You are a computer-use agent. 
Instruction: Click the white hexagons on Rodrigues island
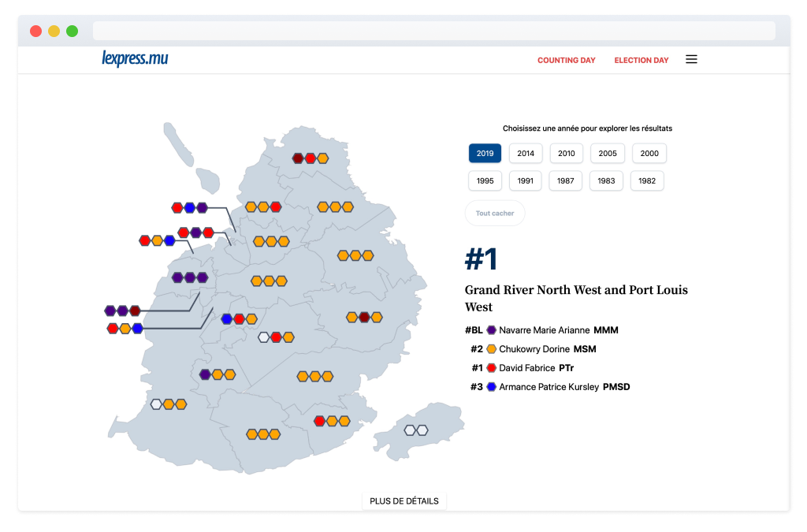coord(415,430)
